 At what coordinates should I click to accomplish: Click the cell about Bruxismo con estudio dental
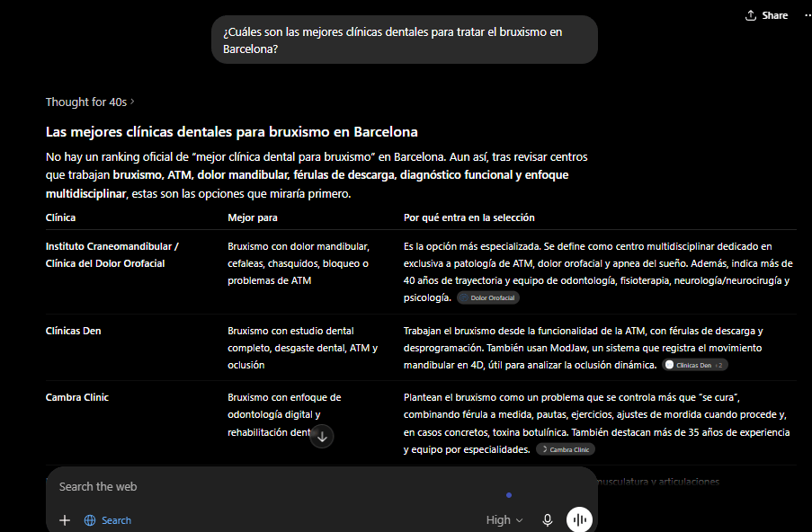coord(302,348)
